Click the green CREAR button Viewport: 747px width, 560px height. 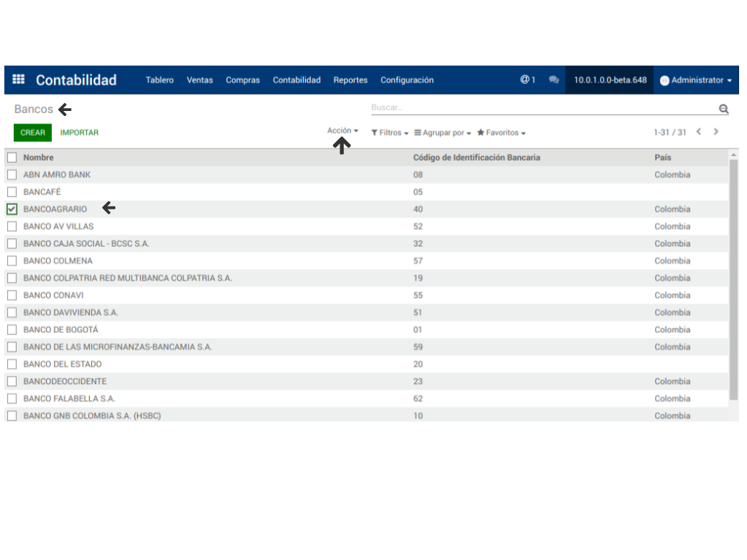click(x=32, y=133)
